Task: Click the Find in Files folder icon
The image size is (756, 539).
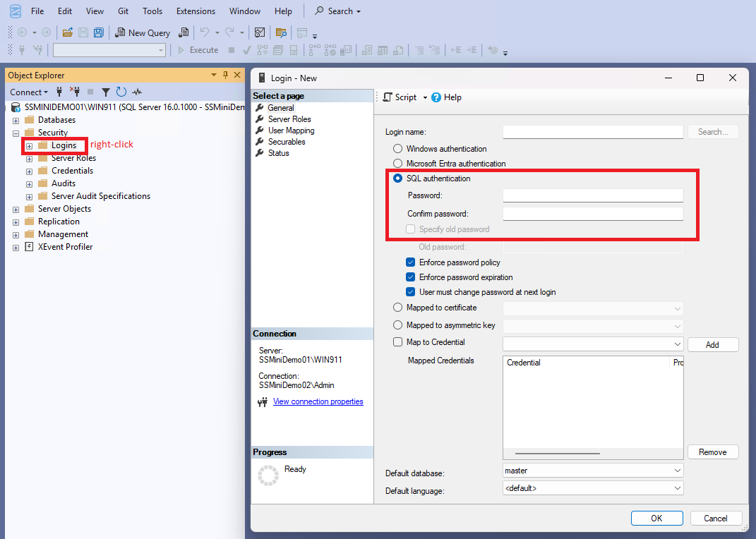Action: 281,32
